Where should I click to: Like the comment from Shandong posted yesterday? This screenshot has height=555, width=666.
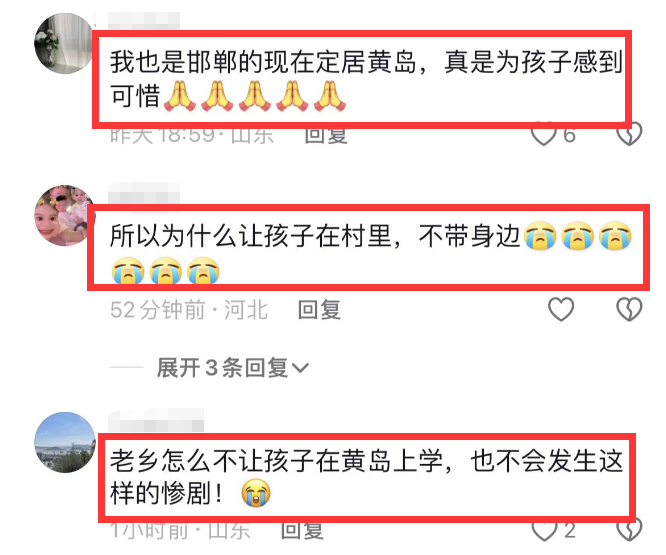coord(544,135)
